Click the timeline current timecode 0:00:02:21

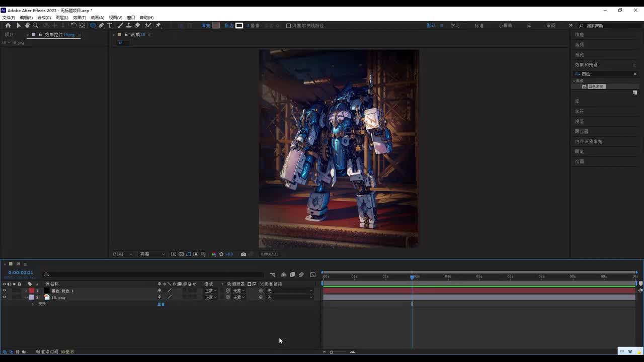pos(21,273)
